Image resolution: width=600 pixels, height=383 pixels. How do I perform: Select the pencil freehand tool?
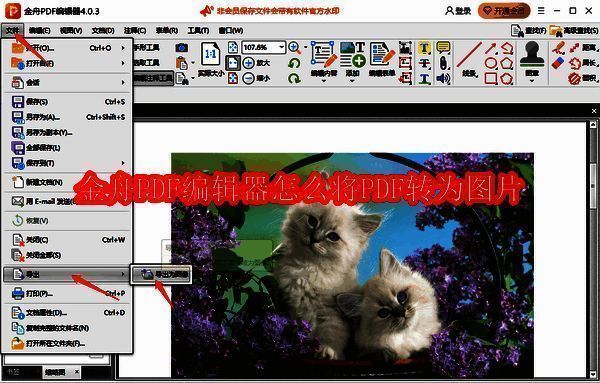tap(559, 48)
